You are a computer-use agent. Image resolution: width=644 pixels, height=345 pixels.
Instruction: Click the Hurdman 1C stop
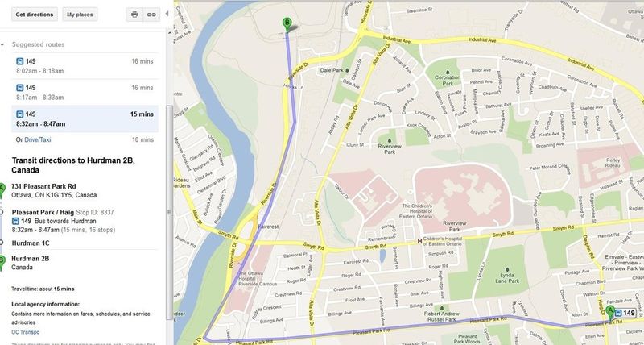[31, 243]
